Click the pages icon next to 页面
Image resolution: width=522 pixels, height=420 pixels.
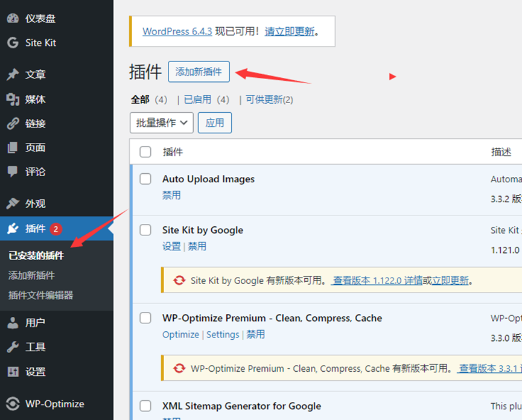13,147
